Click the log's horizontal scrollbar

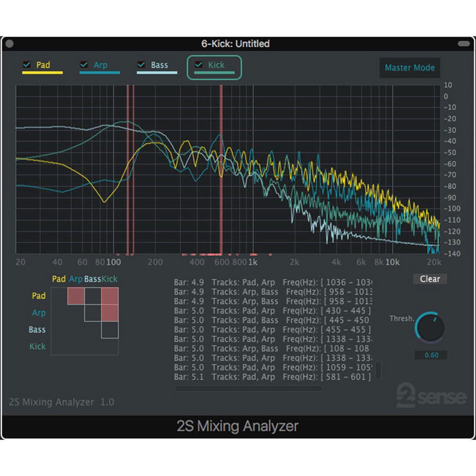point(248,389)
